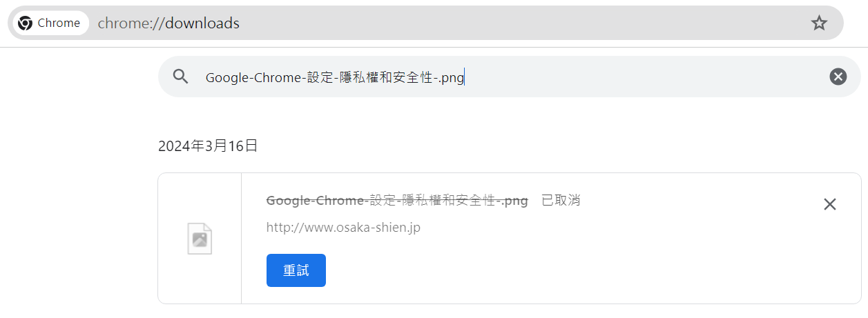Click the 2024年3月16日 date heading

pyautogui.click(x=208, y=146)
